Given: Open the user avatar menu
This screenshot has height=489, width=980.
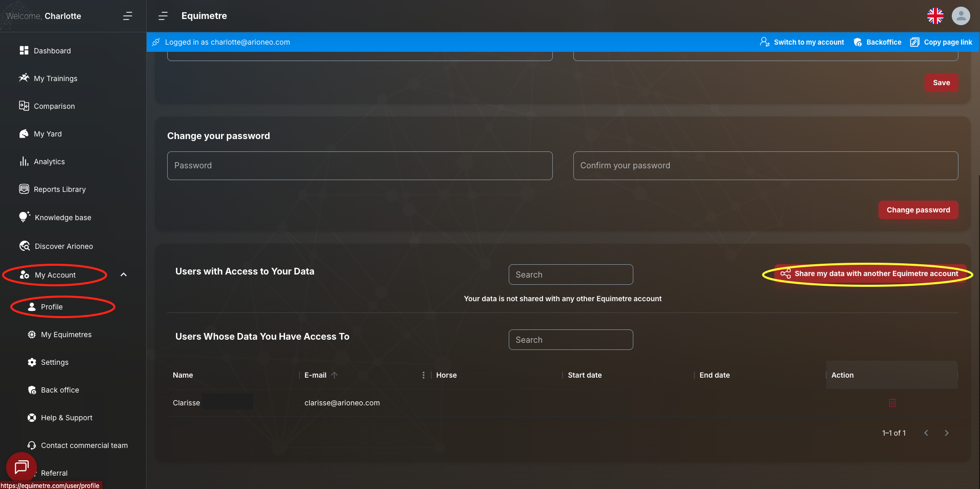Looking at the screenshot, I should click(961, 16).
